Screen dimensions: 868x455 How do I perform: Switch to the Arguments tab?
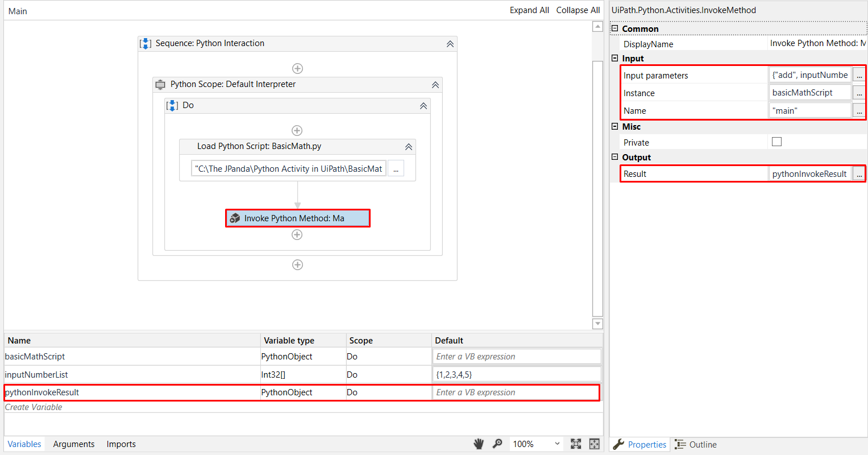[x=73, y=444]
